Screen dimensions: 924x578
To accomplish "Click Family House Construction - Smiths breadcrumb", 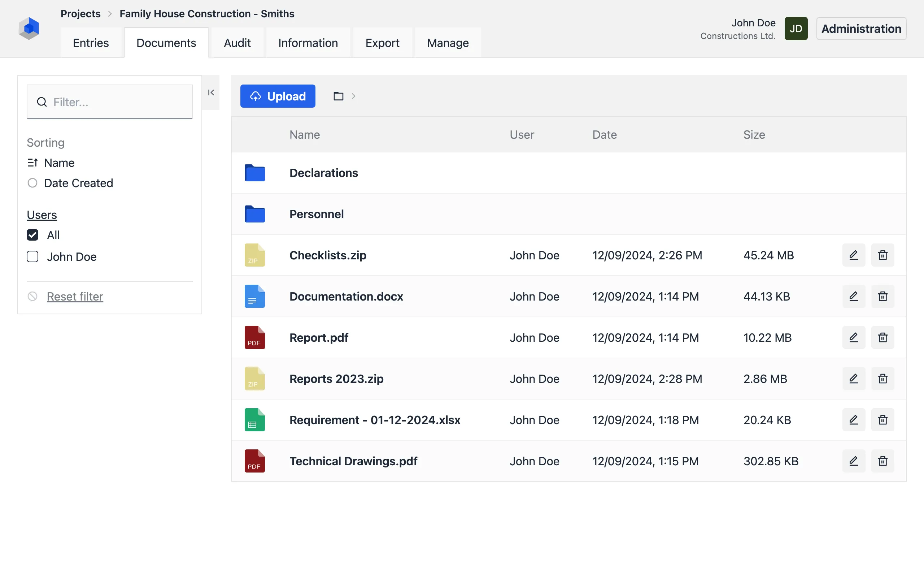I will tap(207, 14).
